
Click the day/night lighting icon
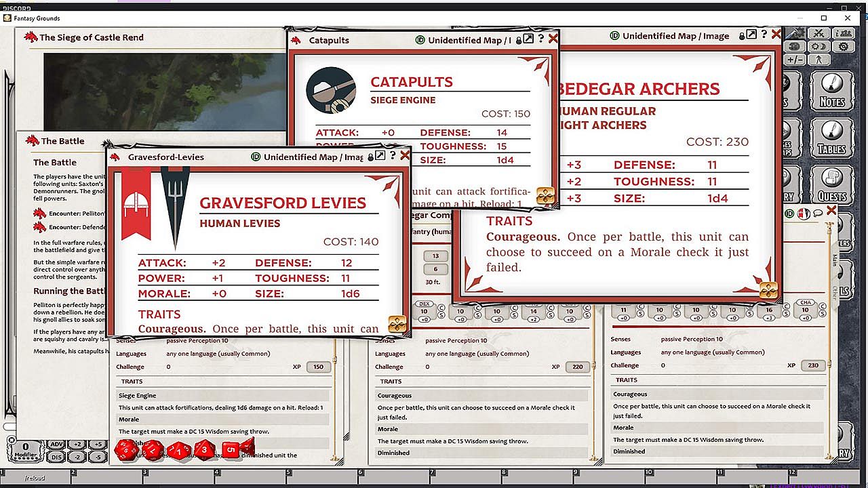pos(818,47)
